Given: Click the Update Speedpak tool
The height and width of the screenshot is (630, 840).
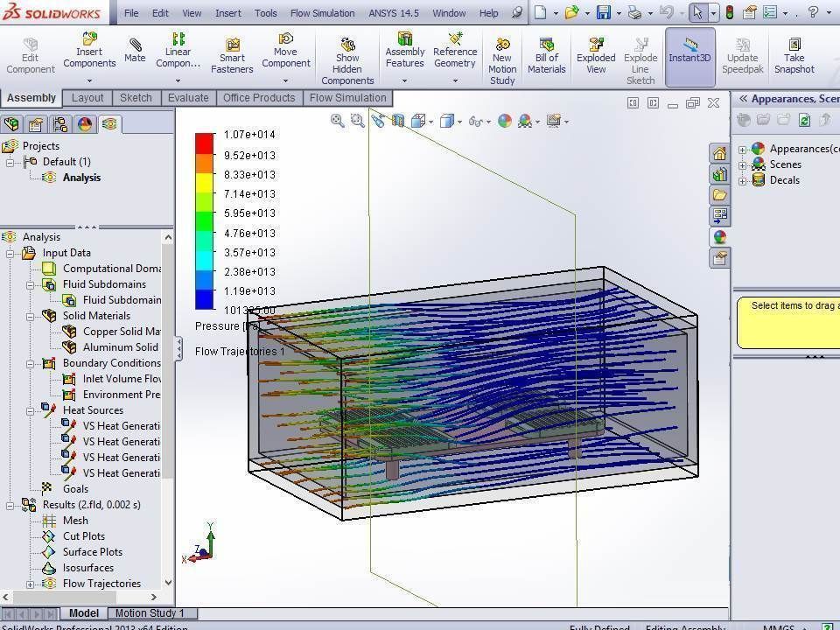Looking at the screenshot, I should coord(743,56).
